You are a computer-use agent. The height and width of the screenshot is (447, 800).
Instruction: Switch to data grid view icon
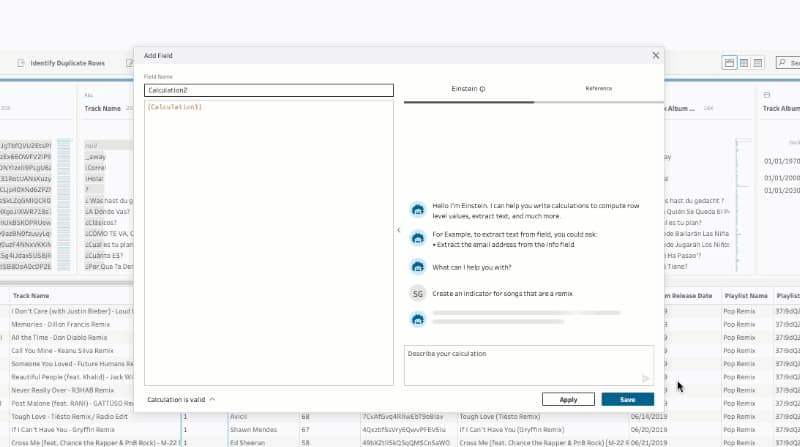pos(743,63)
